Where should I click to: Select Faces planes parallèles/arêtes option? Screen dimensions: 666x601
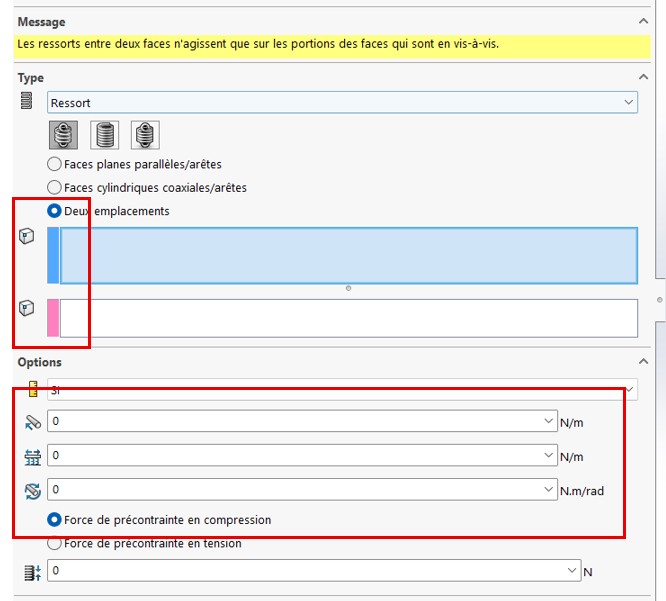tap(55, 164)
